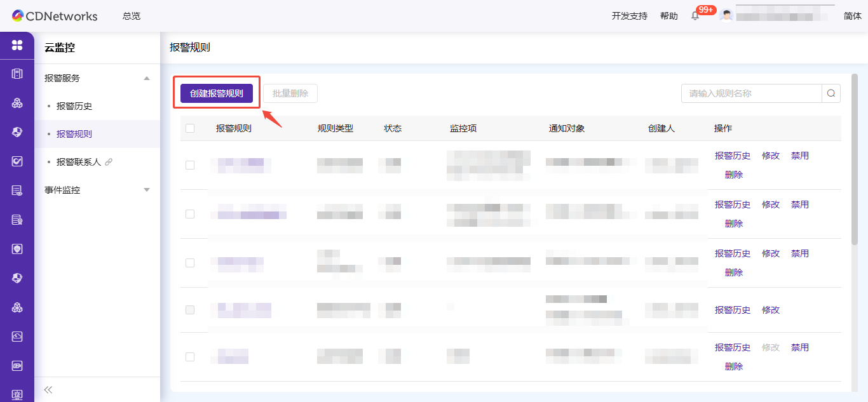Collapse the 报警服务 section
The width and height of the screenshot is (868, 402).
[x=147, y=77]
